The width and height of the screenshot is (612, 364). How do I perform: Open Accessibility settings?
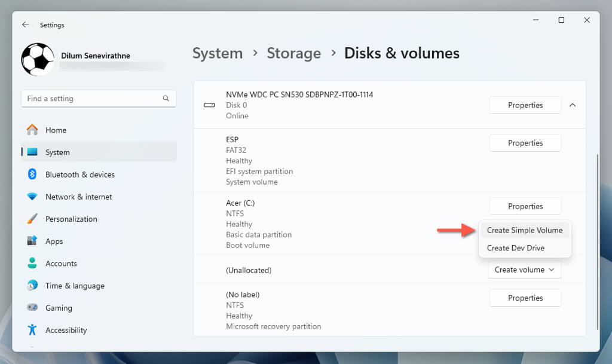coord(66,330)
